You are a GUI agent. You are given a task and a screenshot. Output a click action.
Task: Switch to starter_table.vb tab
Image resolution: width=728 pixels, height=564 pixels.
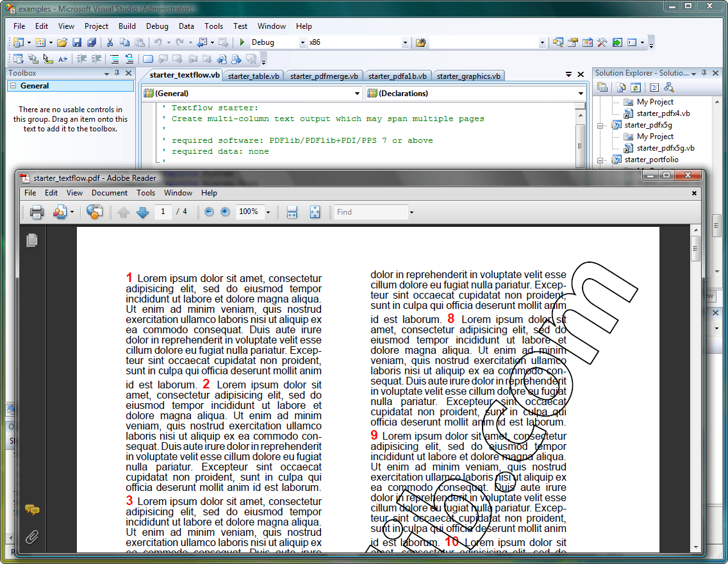(x=253, y=76)
